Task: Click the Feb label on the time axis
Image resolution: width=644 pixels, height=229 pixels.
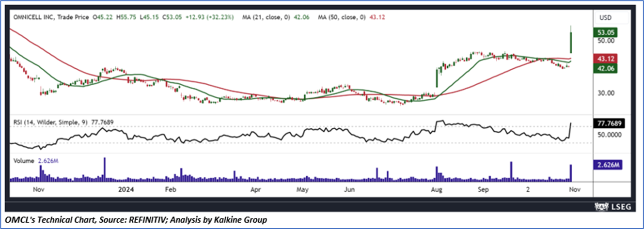Action: click(170, 190)
